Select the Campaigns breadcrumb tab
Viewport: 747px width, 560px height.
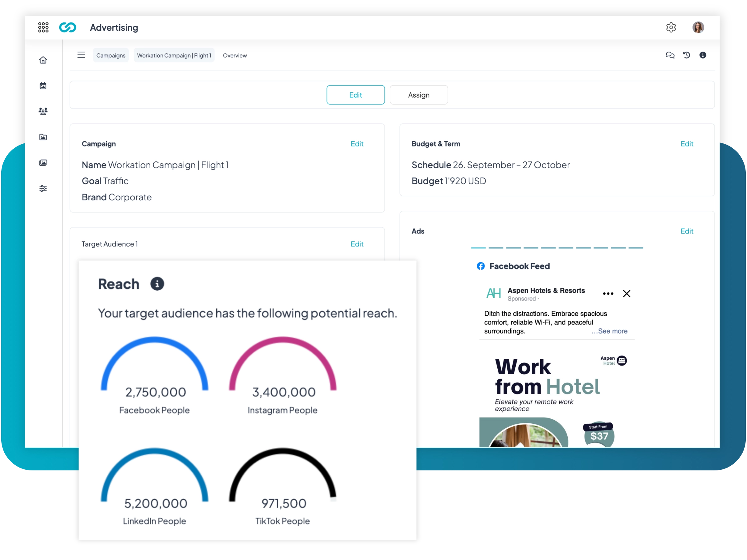point(111,55)
